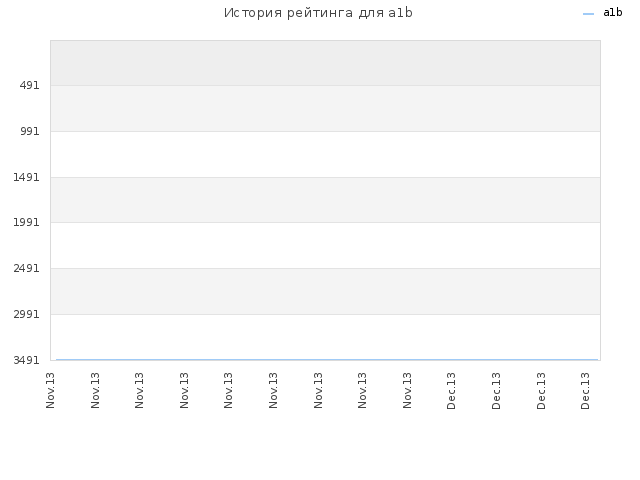Click the darker gray band above 491
Viewport: 640px width, 480px height.
coord(325,63)
